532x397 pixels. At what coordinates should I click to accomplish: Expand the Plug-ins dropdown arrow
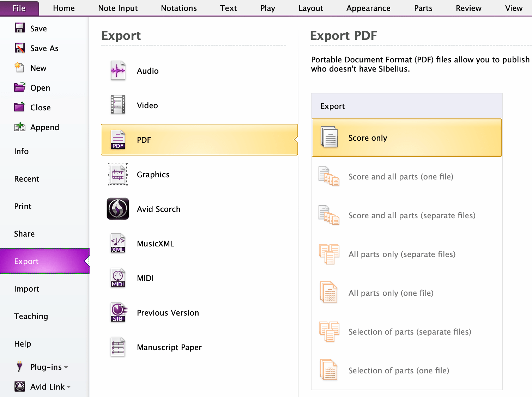tap(66, 367)
